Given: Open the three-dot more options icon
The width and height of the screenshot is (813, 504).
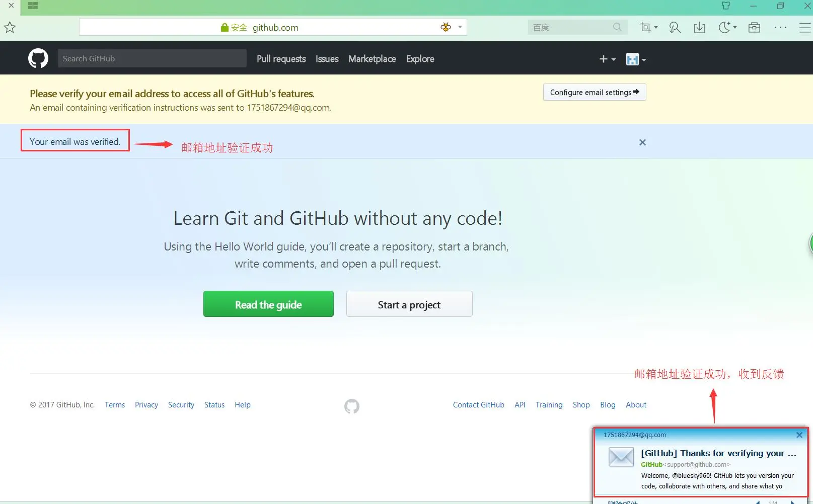Looking at the screenshot, I should [780, 27].
